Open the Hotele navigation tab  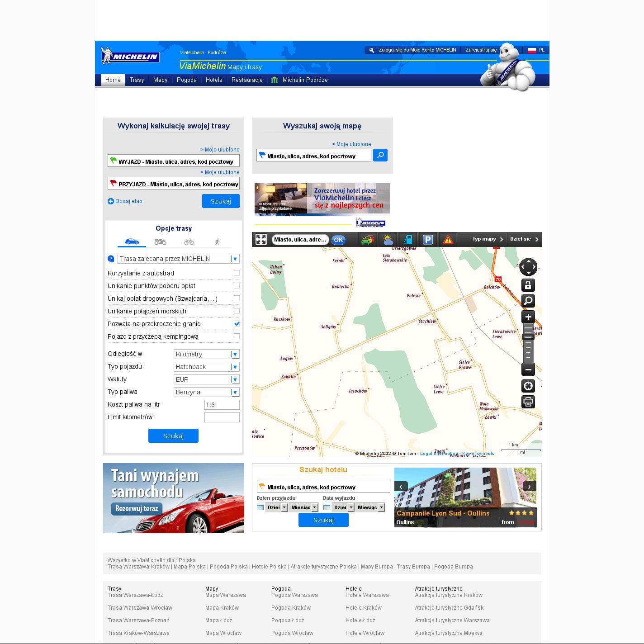tap(214, 80)
